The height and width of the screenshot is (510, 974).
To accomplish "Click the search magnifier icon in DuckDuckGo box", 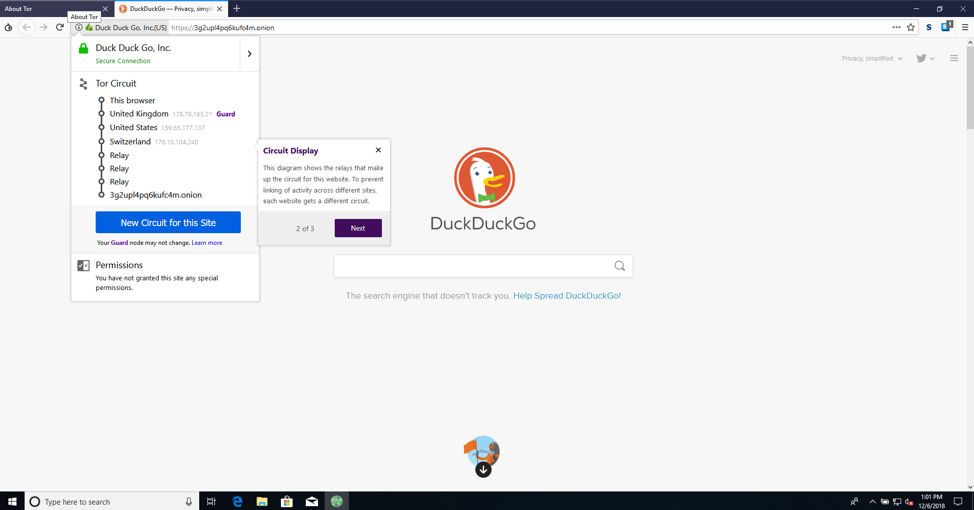I will click(619, 266).
